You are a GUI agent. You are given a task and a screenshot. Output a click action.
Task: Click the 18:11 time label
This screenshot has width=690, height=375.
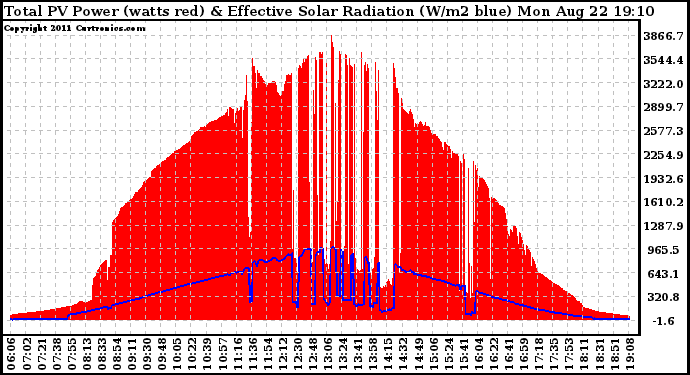pyautogui.click(x=584, y=354)
